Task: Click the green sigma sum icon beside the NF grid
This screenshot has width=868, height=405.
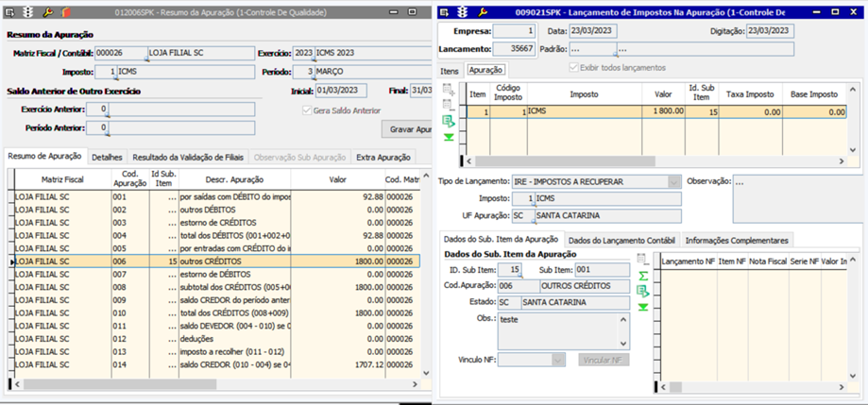Action: pos(643,275)
